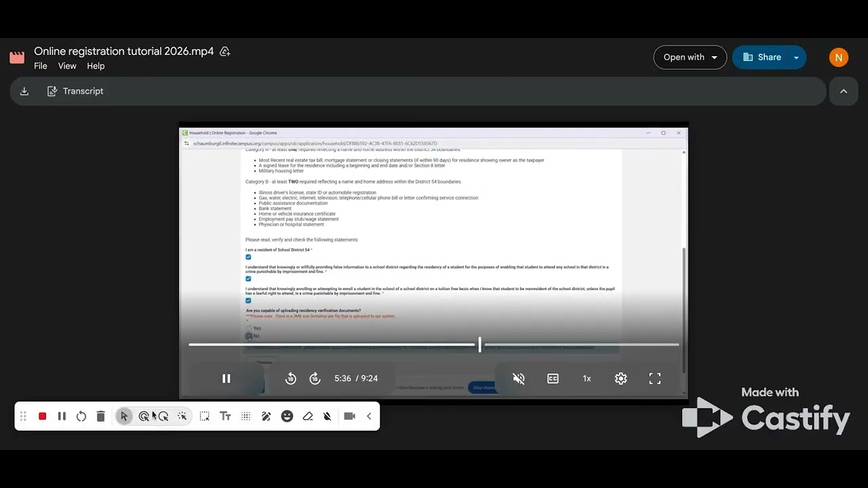Click the 5:36 elapsed time text
This screenshot has width=868, height=488.
pyautogui.click(x=342, y=379)
